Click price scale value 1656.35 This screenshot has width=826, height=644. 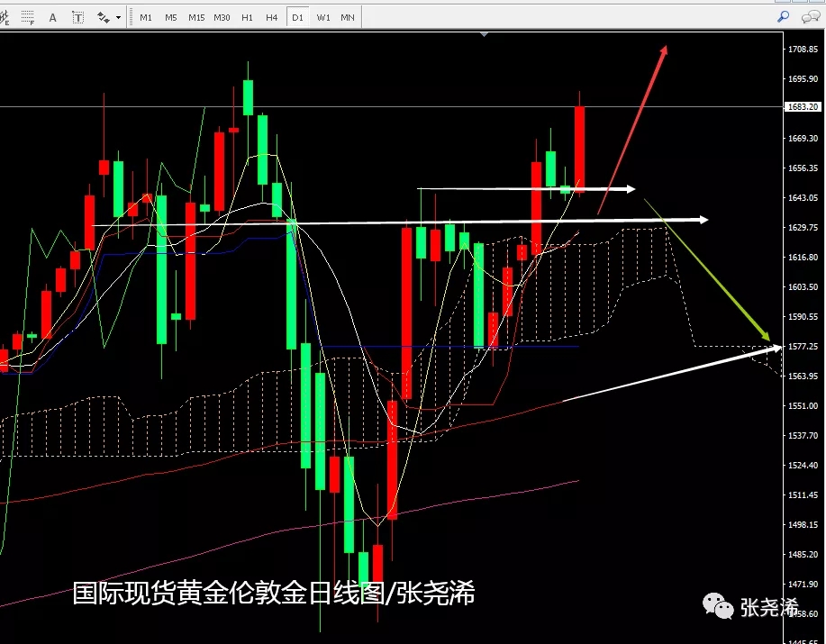tap(803, 168)
